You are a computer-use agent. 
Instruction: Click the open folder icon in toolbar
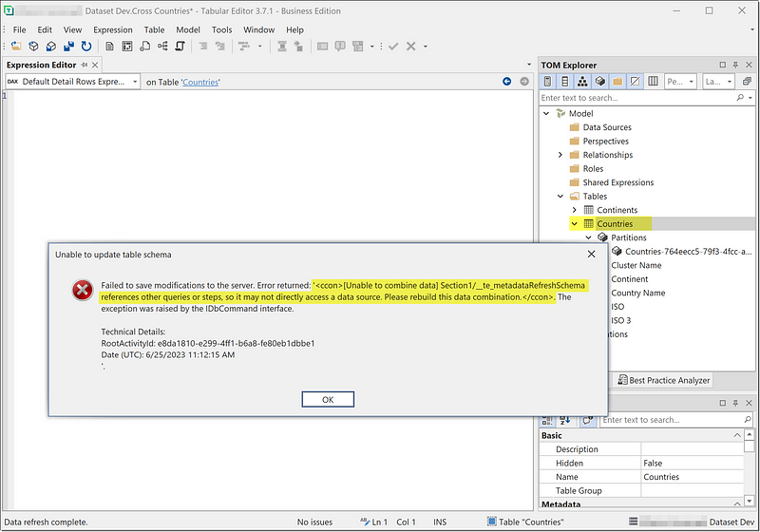pyautogui.click(x=16, y=46)
